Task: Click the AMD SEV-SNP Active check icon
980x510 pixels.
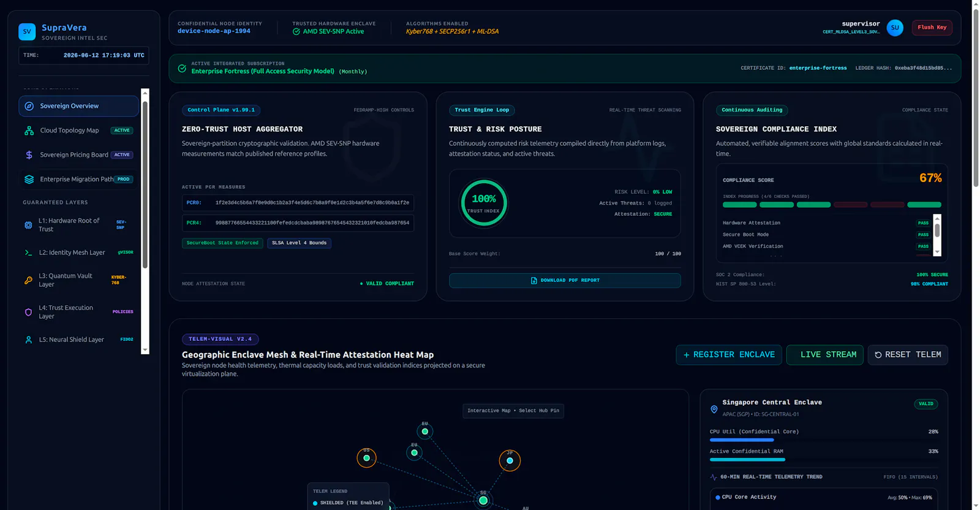Action: click(296, 31)
